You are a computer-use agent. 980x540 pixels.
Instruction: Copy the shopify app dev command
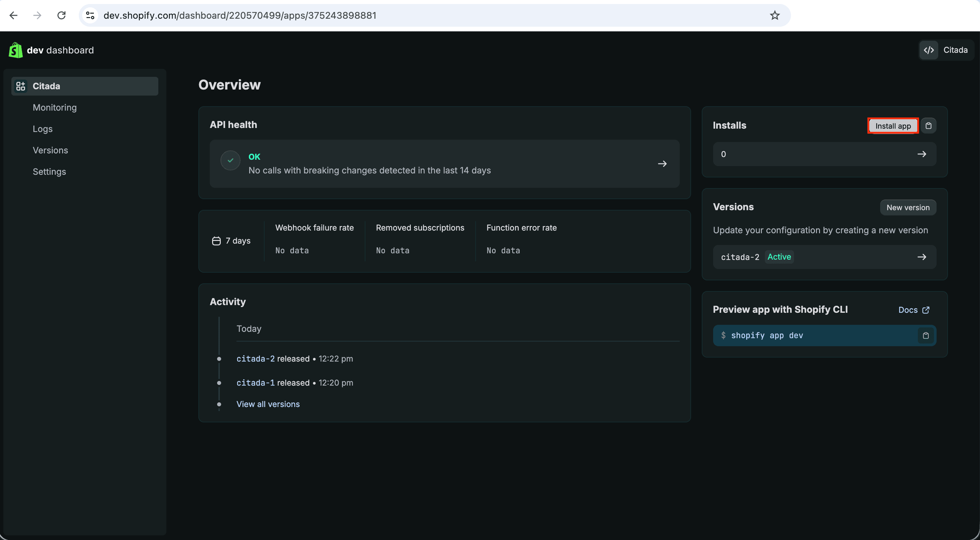click(x=926, y=335)
